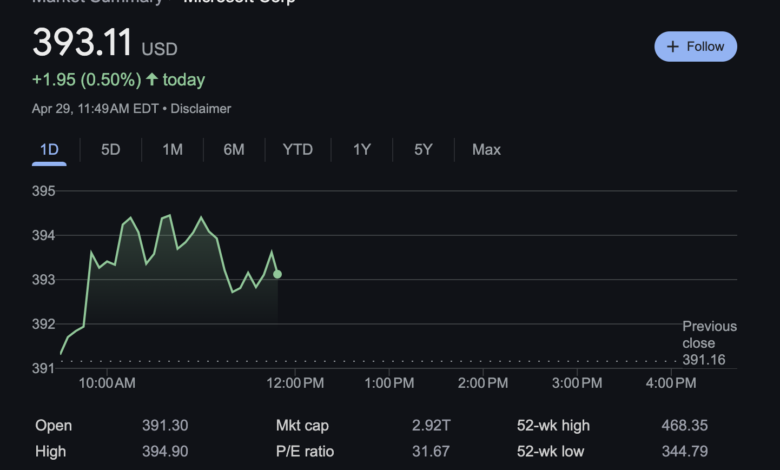
Task: Select the Max range tab
Action: pyautogui.click(x=487, y=150)
